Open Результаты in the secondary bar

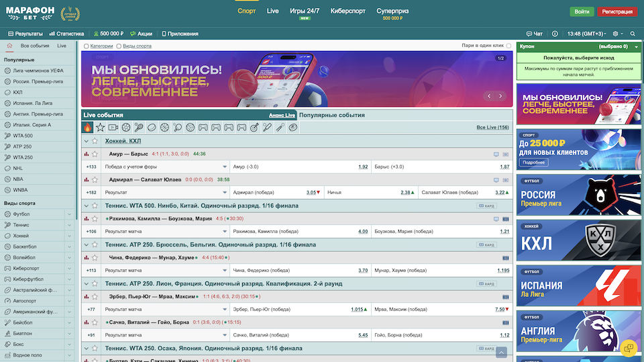pyautogui.click(x=25, y=34)
